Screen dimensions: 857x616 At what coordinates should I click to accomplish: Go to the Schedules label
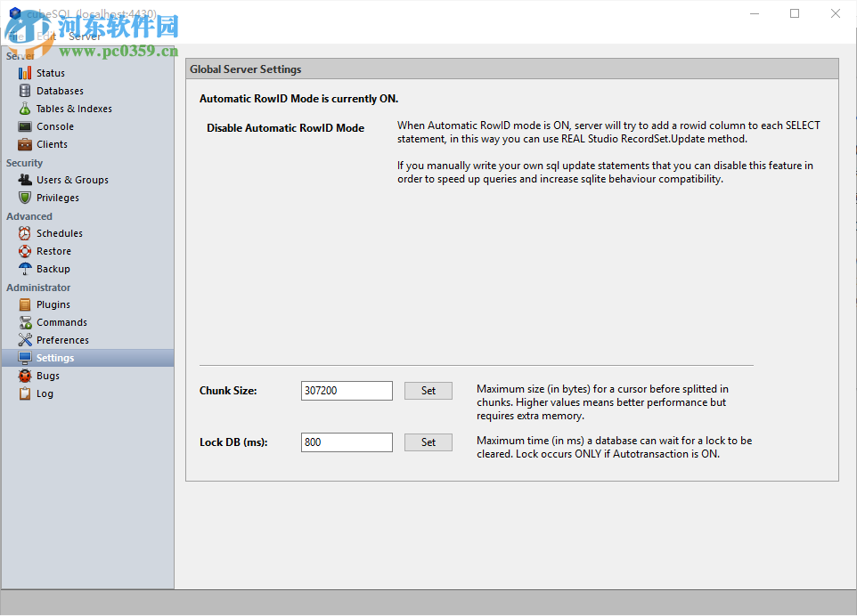point(60,233)
